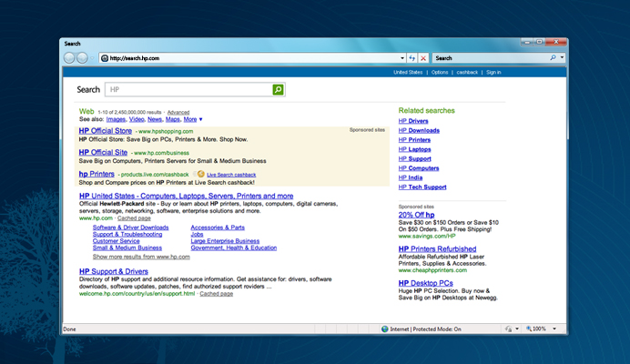Image resolution: width=630 pixels, height=364 pixels.
Task: Click www.savings.com/HP green URL text
Action: pyautogui.click(x=427, y=237)
